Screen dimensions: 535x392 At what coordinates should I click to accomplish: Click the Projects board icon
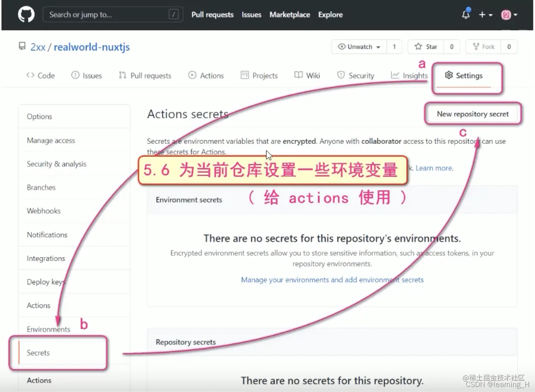pyautogui.click(x=245, y=75)
